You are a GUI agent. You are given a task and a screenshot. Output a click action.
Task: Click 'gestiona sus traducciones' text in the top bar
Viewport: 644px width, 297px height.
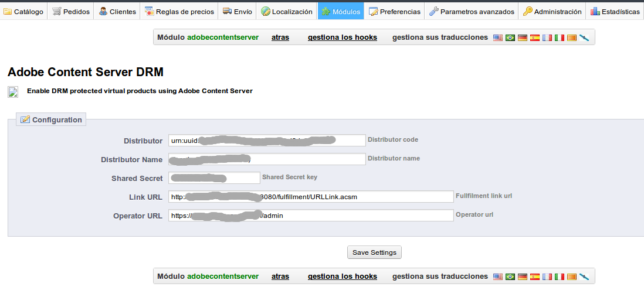[x=440, y=37]
